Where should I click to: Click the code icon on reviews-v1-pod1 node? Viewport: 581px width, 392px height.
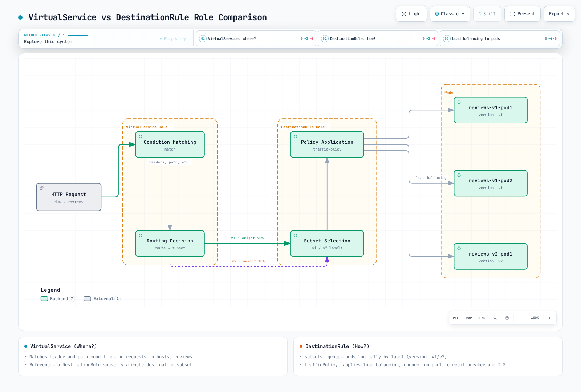(459, 102)
